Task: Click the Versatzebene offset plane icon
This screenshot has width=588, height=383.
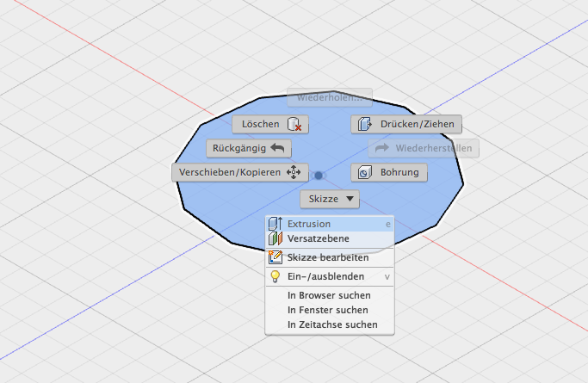Action: click(x=275, y=238)
